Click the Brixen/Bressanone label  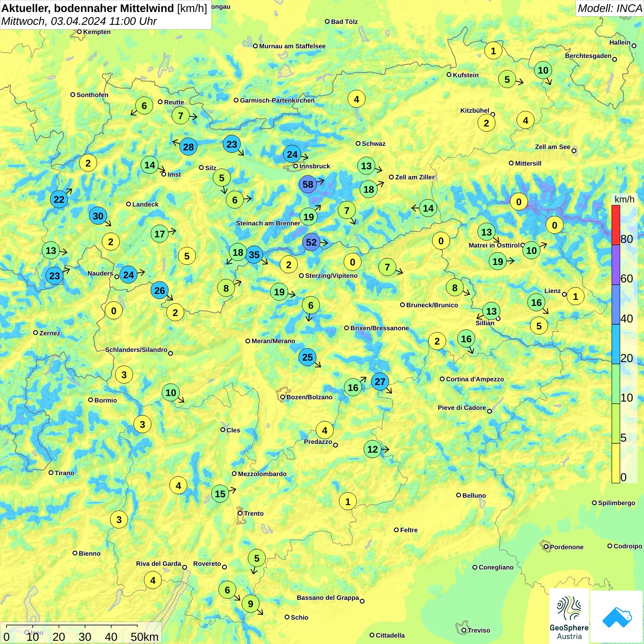[379, 328]
